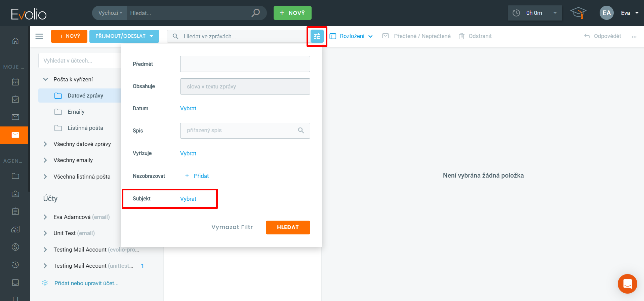Click Vybrat link next to Subjekt
Viewport: 644px width, 301px height.
point(188,199)
